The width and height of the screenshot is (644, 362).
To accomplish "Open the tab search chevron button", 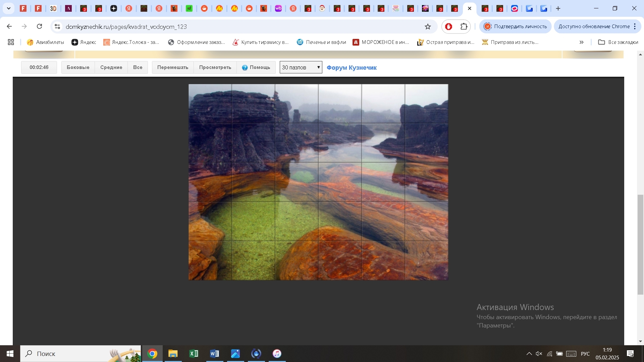I will 9,8.
